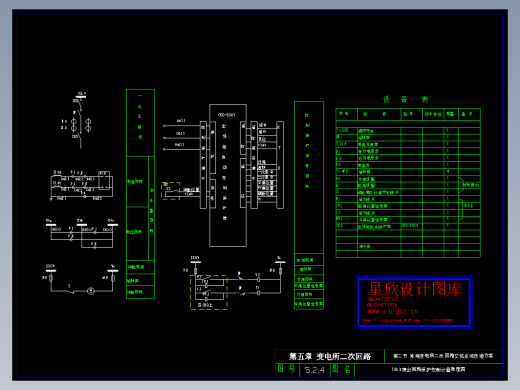
Task: Select the '设备表' equipment table heading
Action: click(x=405, y=99)
